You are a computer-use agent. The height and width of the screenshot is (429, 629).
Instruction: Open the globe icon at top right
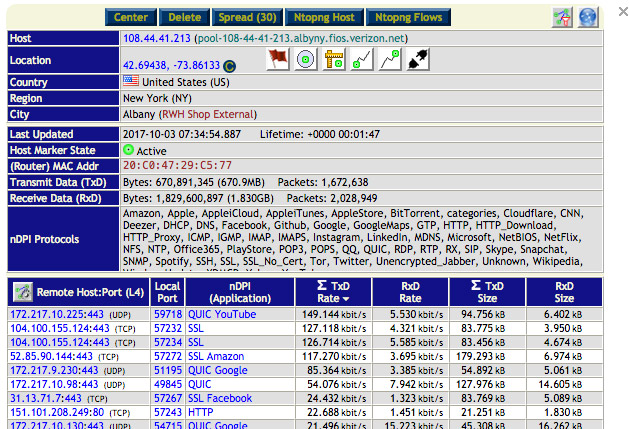coord(588,17)
